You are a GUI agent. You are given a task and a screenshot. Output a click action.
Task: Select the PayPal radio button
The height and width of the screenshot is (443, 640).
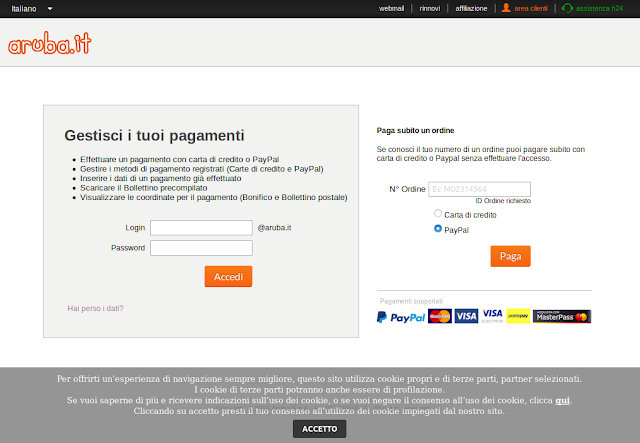[x=438, y=229]
